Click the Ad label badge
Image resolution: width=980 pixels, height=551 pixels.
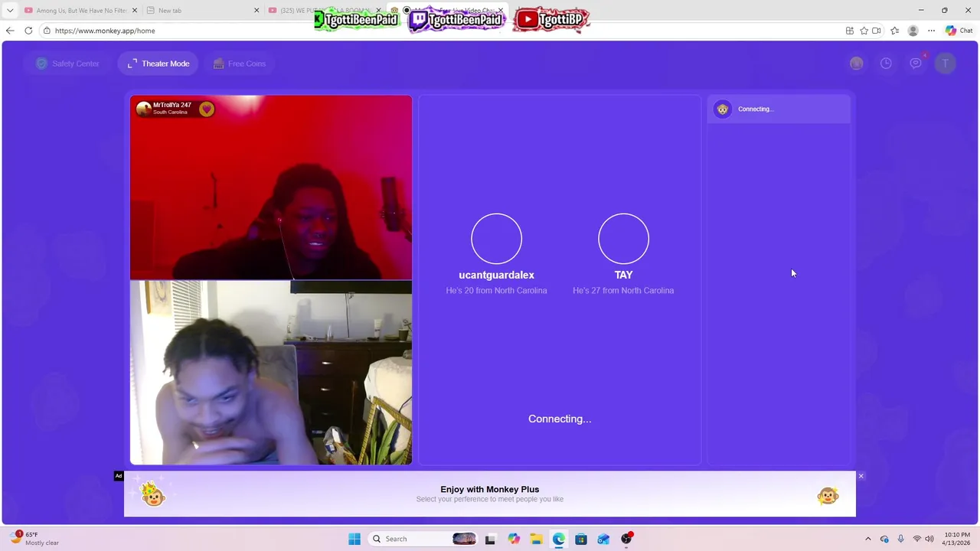point(119,476)
